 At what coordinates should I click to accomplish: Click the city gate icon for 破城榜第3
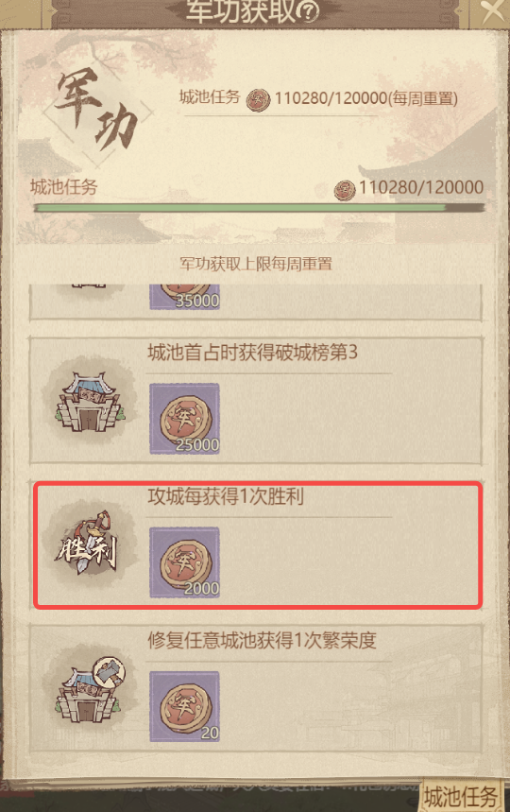click(90, 400)
